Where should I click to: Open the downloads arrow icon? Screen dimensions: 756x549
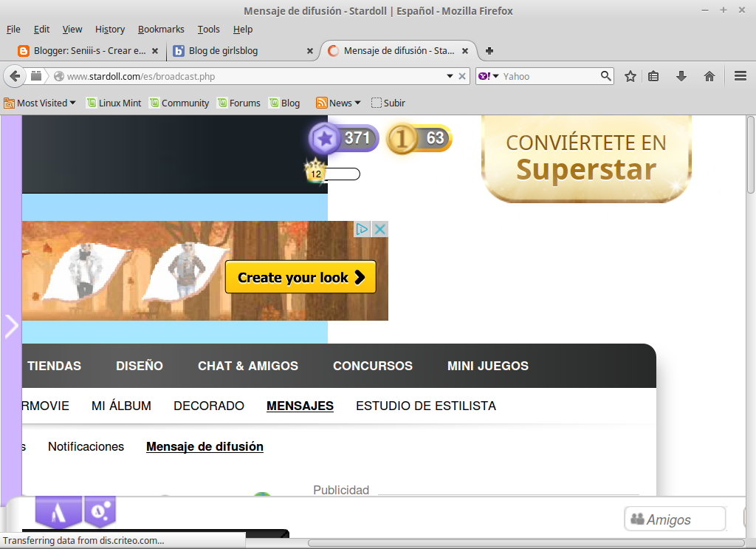click(x=681, y=76)
